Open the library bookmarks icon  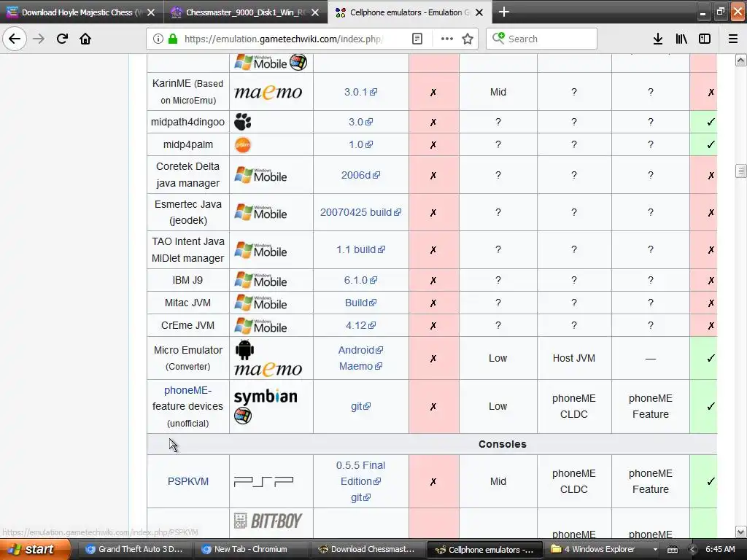[x=681, y=39]
